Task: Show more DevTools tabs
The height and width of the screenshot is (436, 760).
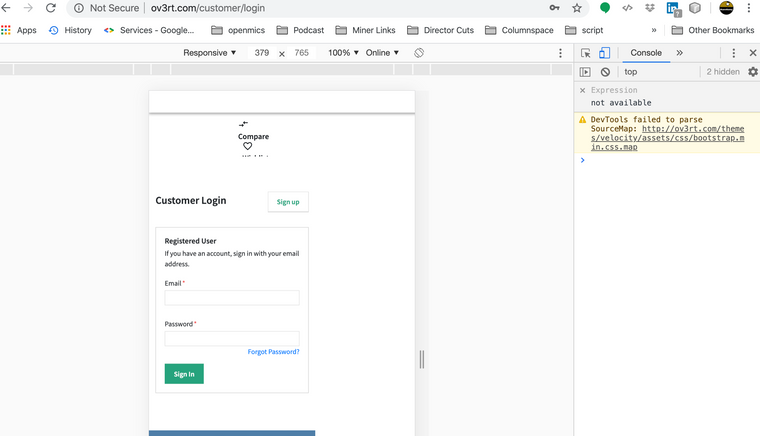Action: pos(680,53)
